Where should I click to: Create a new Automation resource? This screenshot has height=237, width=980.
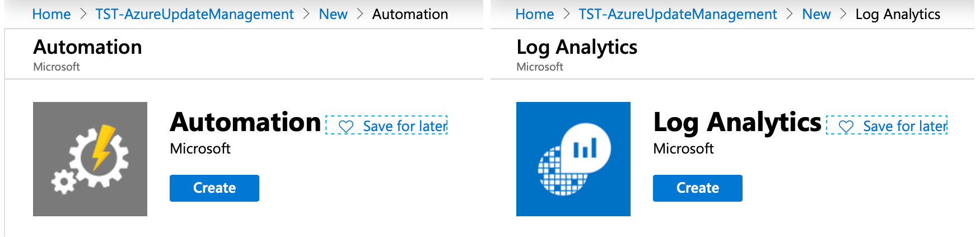(x=214, y=188)
